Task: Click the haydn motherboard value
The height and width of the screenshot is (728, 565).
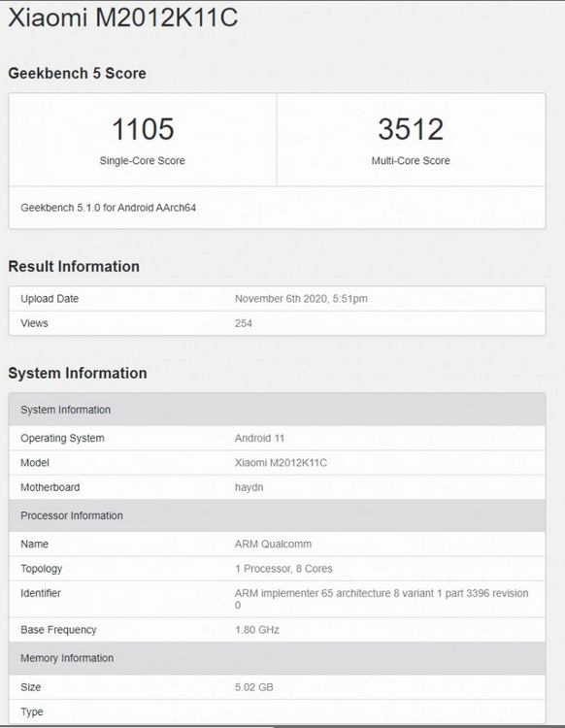Action: tap(249, 487)
